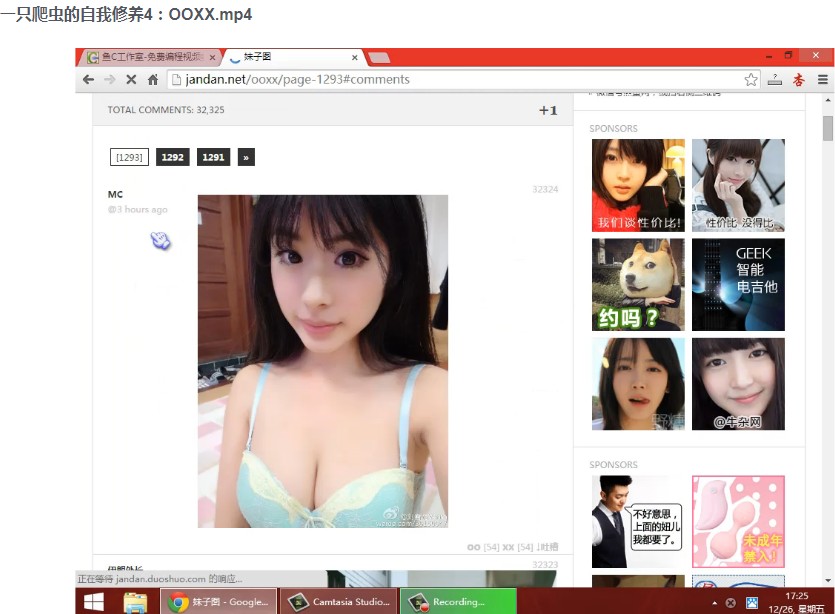Click the browser forward arrow
The width and height of the screenshot is (835, 614).
point(109,79)
